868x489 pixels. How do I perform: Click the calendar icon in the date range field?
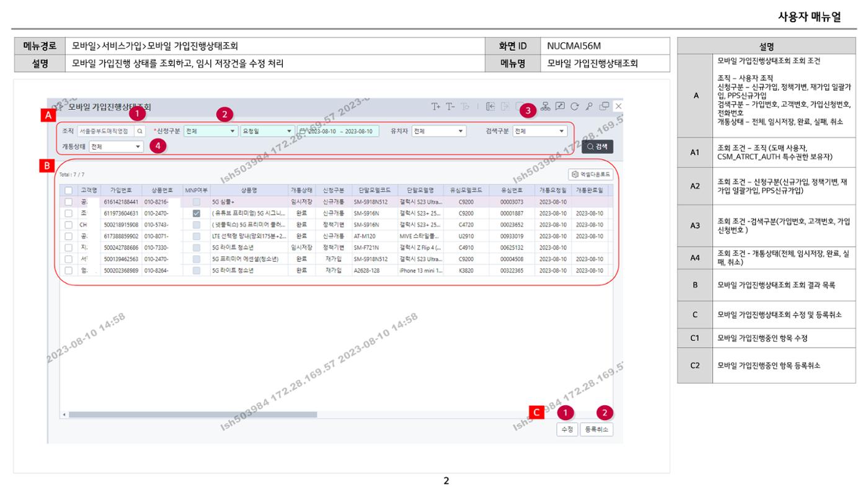(303, 131)
